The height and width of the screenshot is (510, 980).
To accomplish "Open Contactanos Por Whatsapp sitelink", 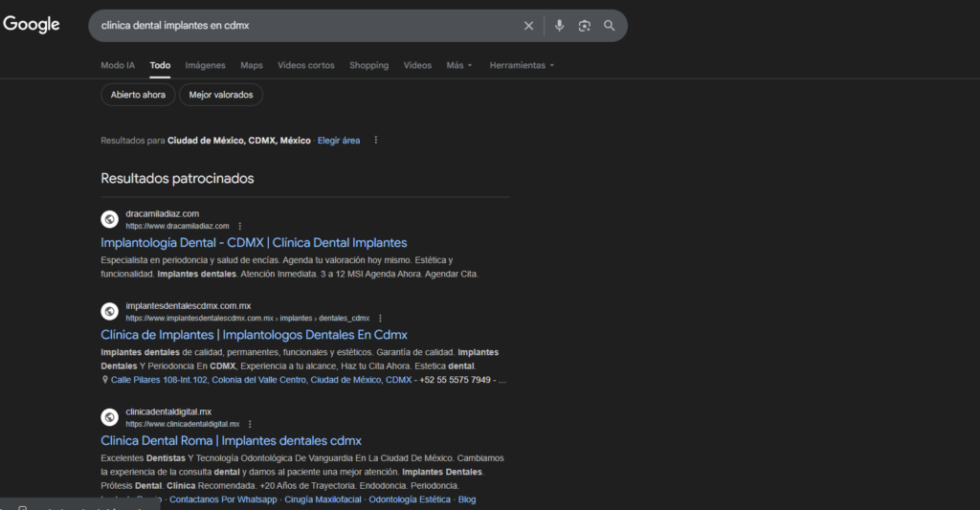I will point(223,499).
